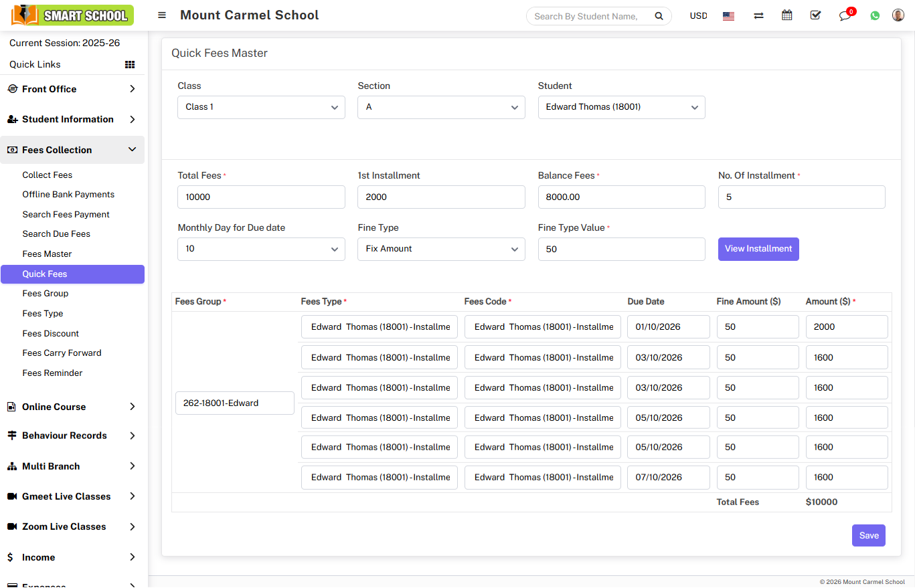Click the US flag language icon
The width and height of the screenshot is (915, 588).
pyautogui.click(x=729, y=16)
